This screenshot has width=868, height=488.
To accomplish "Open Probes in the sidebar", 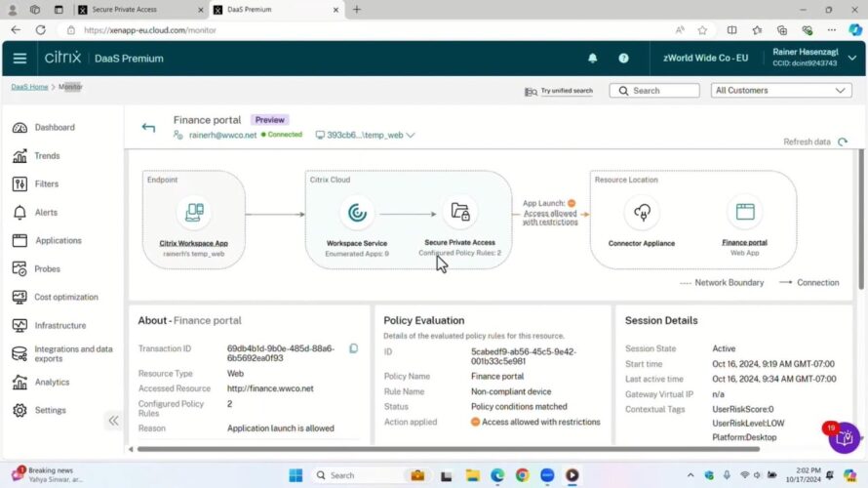I will (47, 269).
